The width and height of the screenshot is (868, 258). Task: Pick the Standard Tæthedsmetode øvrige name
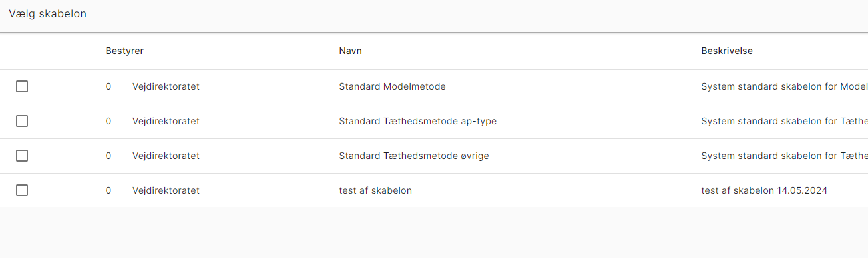415,156
